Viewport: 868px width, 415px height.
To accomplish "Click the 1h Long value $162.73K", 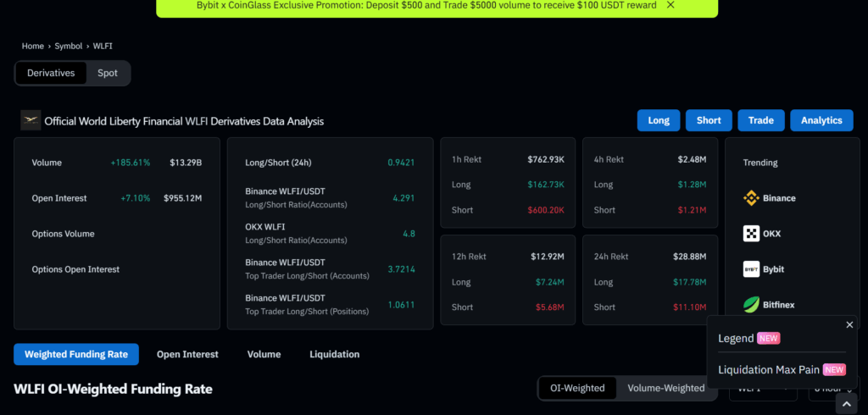I will click(x=547, y=185).
